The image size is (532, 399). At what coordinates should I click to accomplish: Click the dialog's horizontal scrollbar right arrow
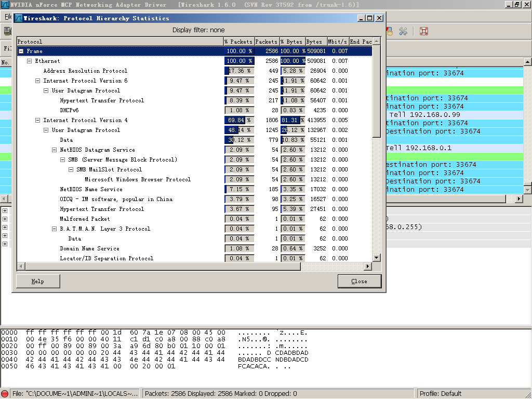pos(368,267)
